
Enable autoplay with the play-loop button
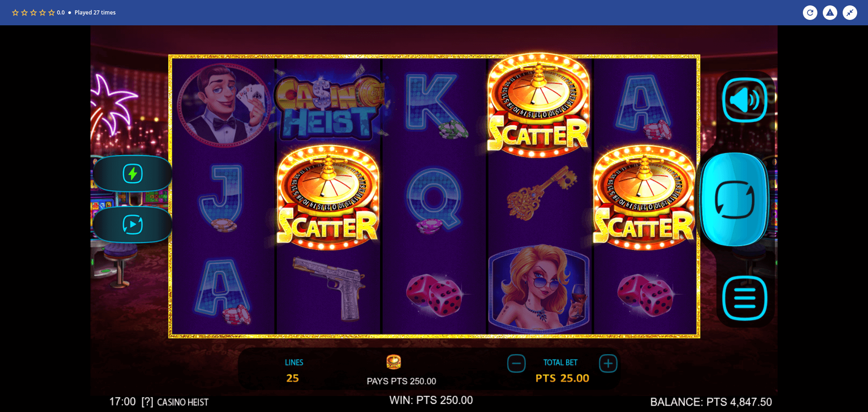132,225
